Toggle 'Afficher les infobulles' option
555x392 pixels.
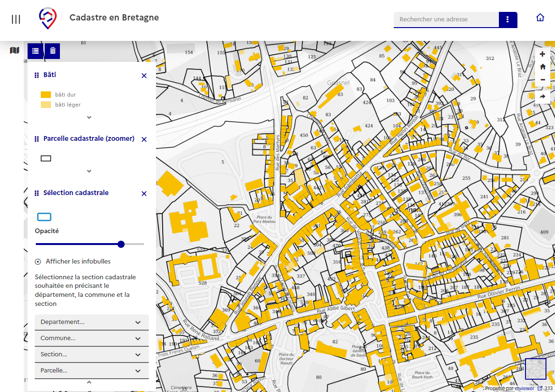click(x=38, y=262)
